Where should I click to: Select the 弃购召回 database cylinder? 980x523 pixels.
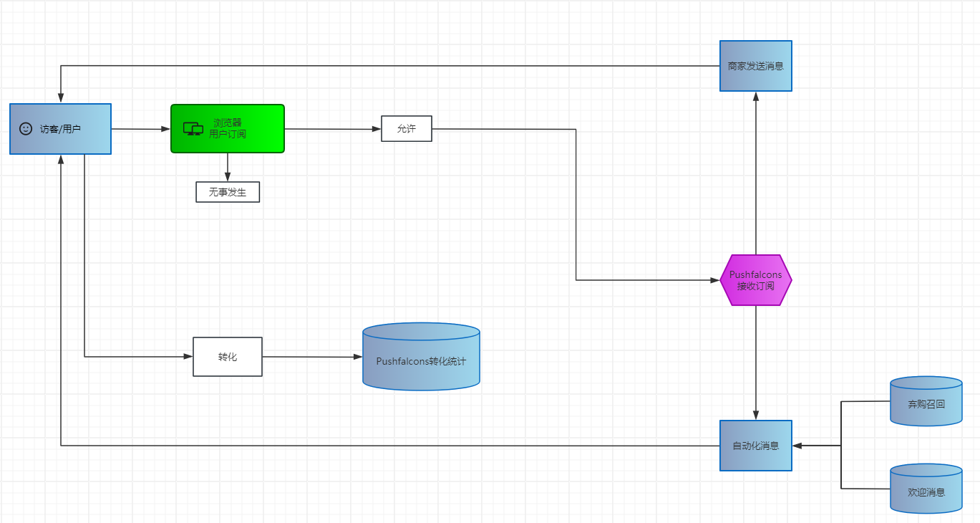click(x=926, y=402)
